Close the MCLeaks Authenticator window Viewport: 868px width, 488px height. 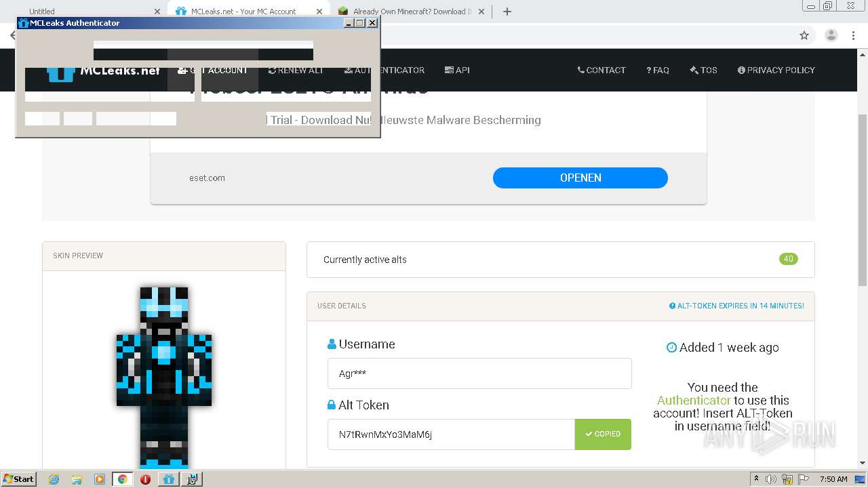(372, 23)
